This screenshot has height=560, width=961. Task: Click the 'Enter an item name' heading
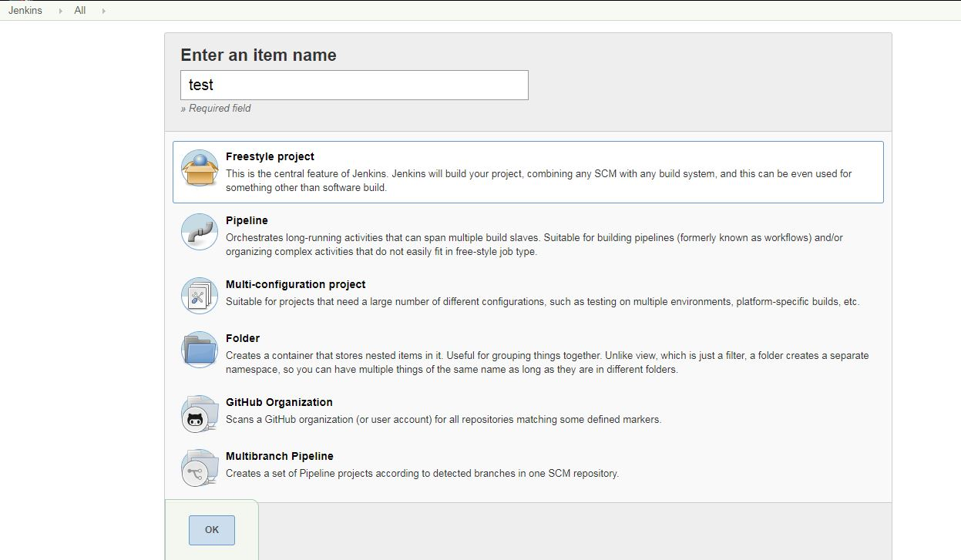[x=258, y=55]
